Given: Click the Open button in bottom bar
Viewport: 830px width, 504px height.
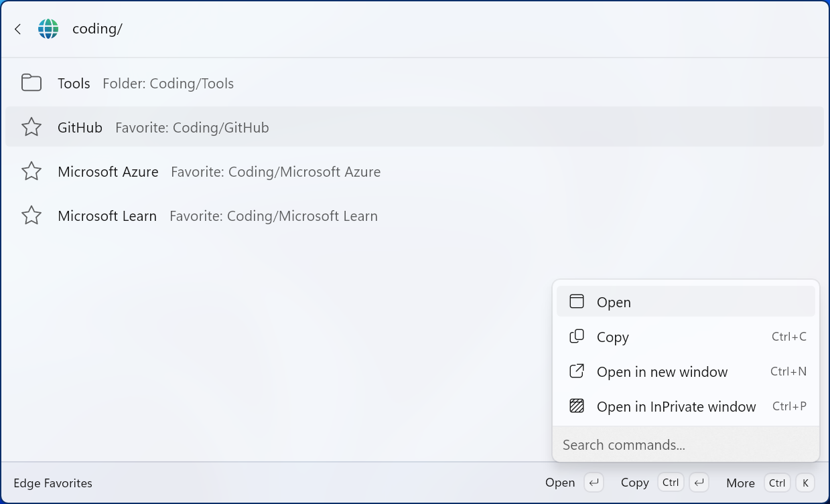Looking at the screenshot, I should click(574, 483).
